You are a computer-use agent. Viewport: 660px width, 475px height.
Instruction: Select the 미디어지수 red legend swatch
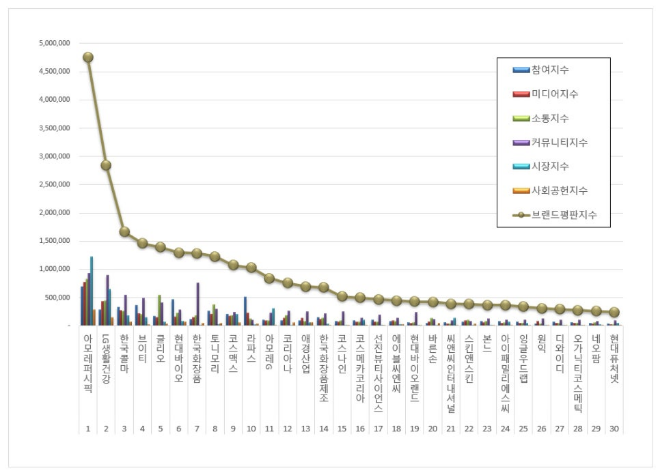tap(521, 94)
